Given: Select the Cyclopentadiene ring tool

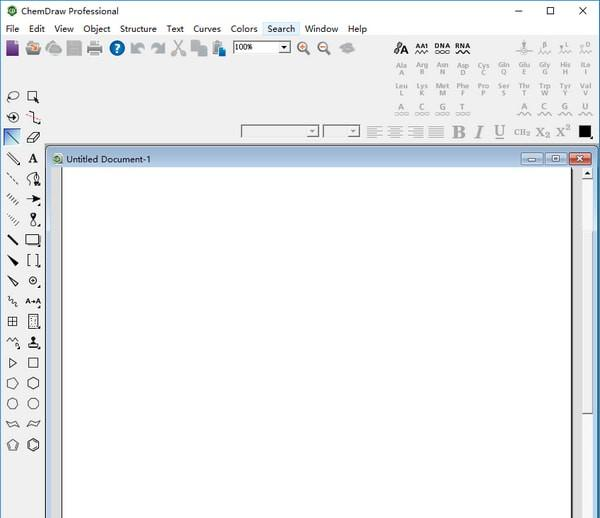Looking at the screenshot, I should (13, 445).
